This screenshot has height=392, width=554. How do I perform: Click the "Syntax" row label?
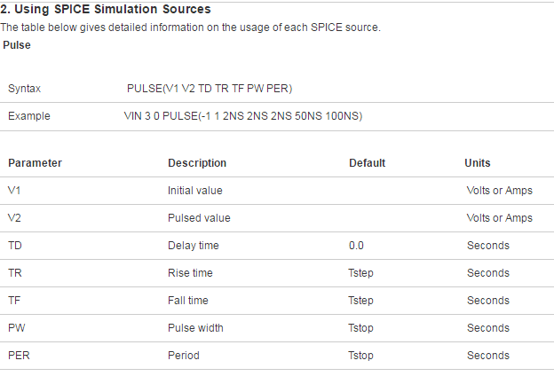pos(24,89)
